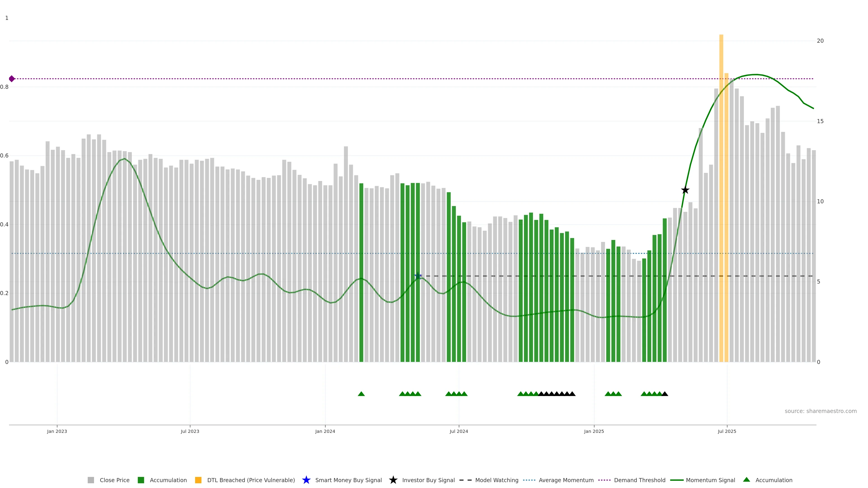Screen dimensions: 868x488
Task: Click the purple diamond Demand Threshold marker
Action: [12, 79]
